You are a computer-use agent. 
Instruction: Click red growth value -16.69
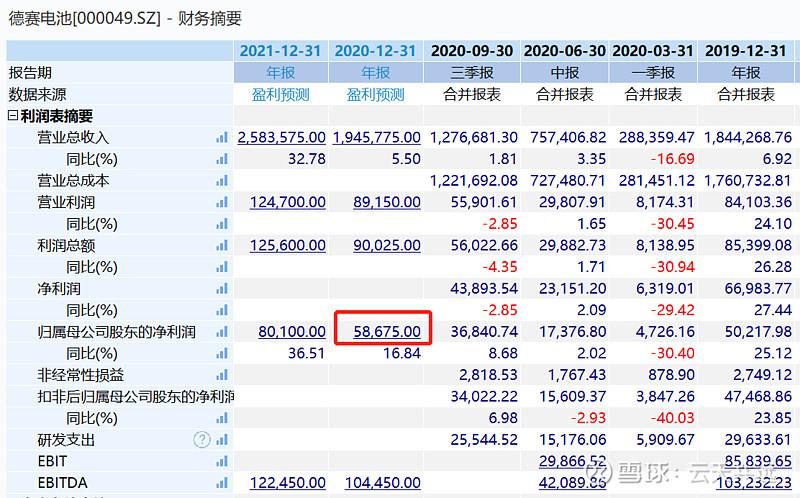coord(672,159)
